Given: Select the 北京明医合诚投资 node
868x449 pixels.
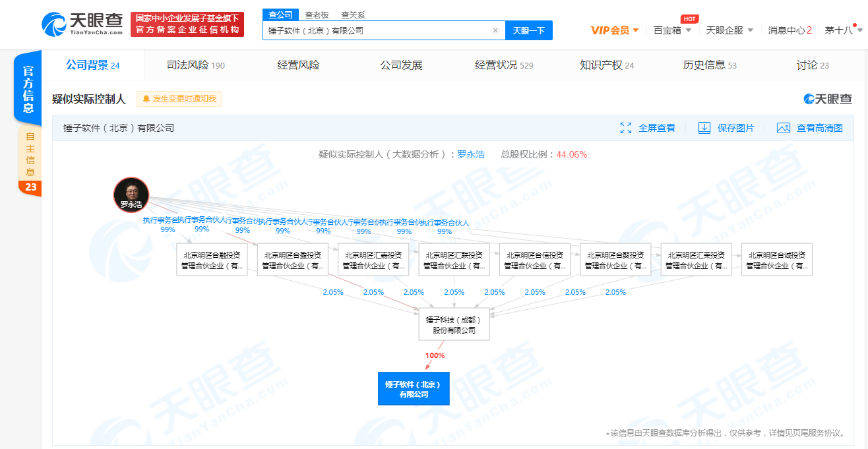Looking at the screenshot, I should click(777, 260).
